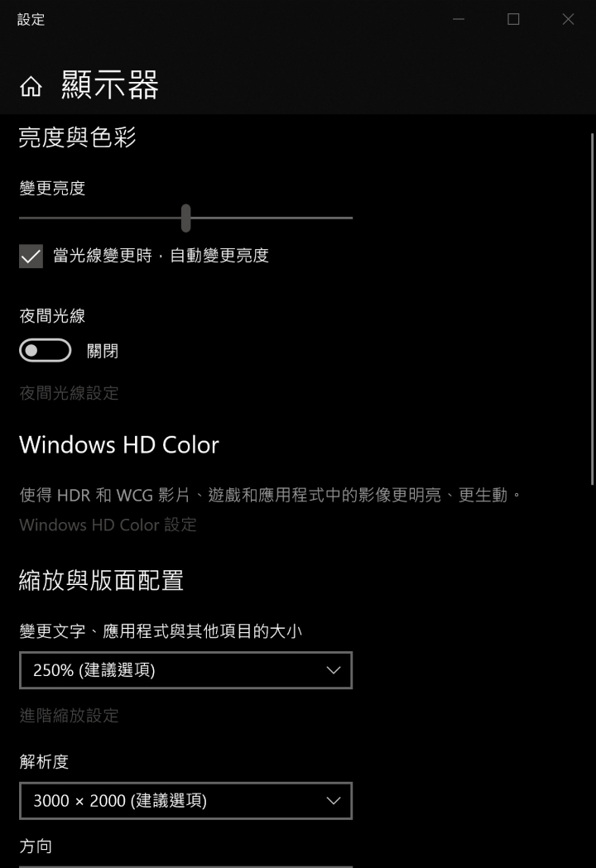
Task: Close the 設定 window
Action: 569,19
